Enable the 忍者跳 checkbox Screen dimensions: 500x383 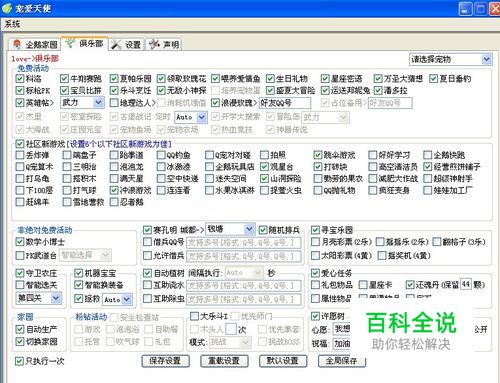[114, 202]
